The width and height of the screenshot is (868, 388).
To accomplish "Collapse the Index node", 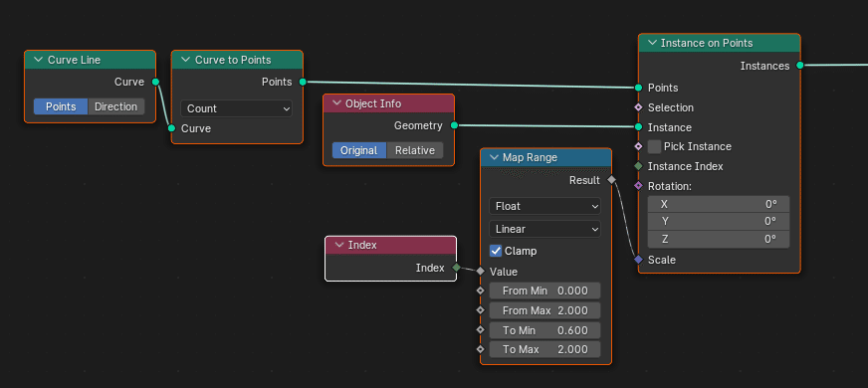I will tap(339, 245).
